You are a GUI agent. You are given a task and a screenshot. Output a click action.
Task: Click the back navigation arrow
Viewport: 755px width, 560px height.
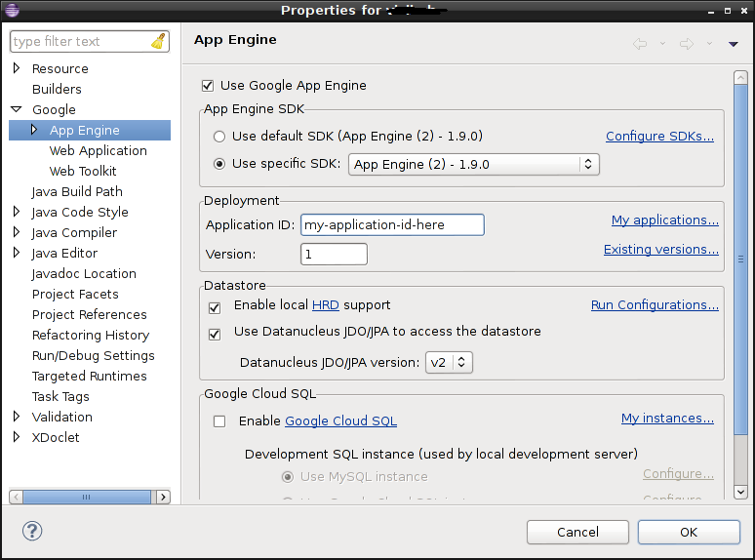pos(640,43)
